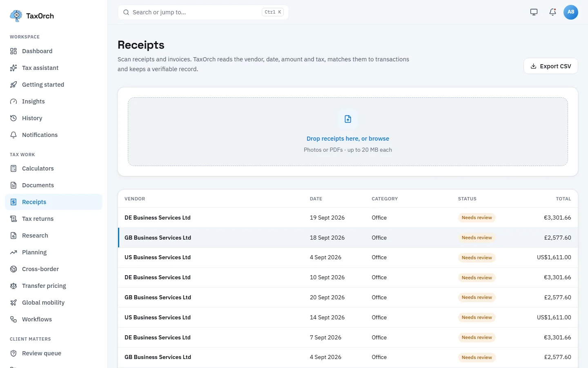Open Cross-border menu item
This screenshot has width=588, height=368.
(x=53, y=269)
